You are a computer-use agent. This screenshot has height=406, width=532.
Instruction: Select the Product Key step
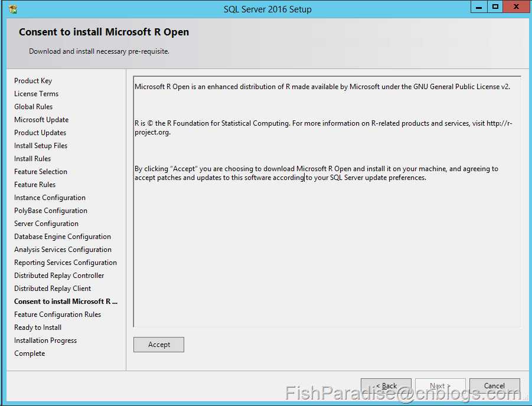pyautogui.click(x=33, y=81)
